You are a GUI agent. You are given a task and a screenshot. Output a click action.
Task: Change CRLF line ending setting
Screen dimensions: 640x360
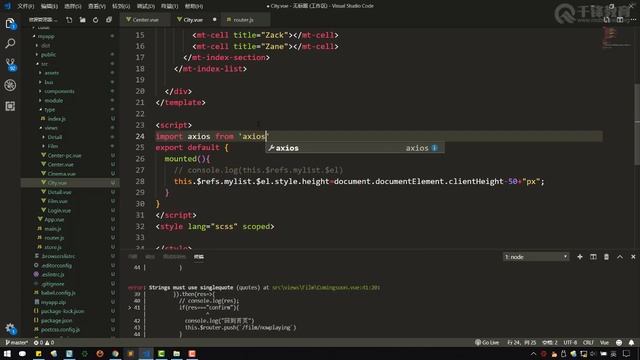(588, 342)
